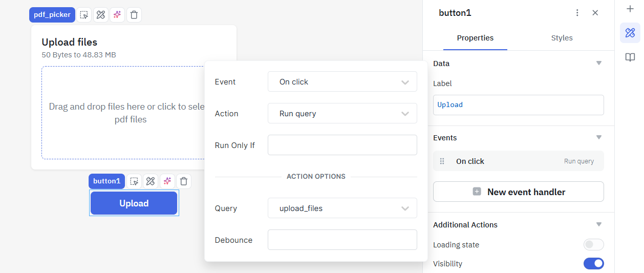The height and width of the screenshot is (273, 644).
Task: Click the blue Upload button on canvas
Action: 134,203
